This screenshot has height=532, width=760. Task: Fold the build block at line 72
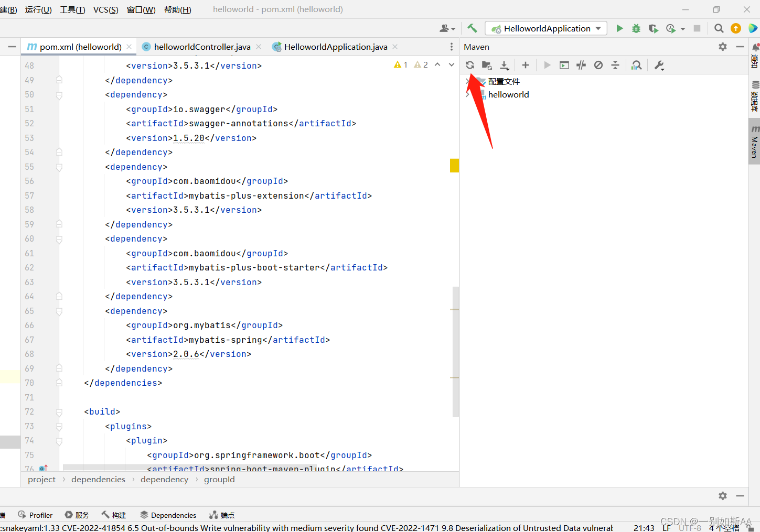(59, 412)
